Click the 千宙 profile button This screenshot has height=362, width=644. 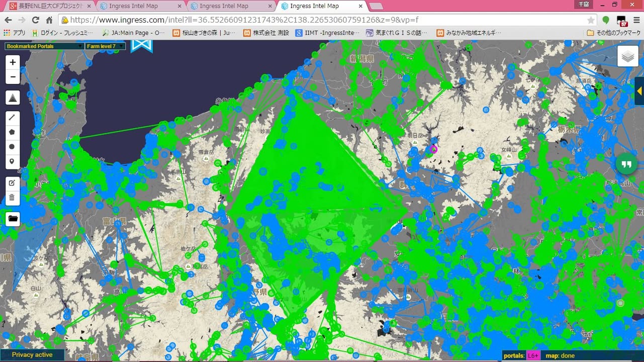click(583, 4)
